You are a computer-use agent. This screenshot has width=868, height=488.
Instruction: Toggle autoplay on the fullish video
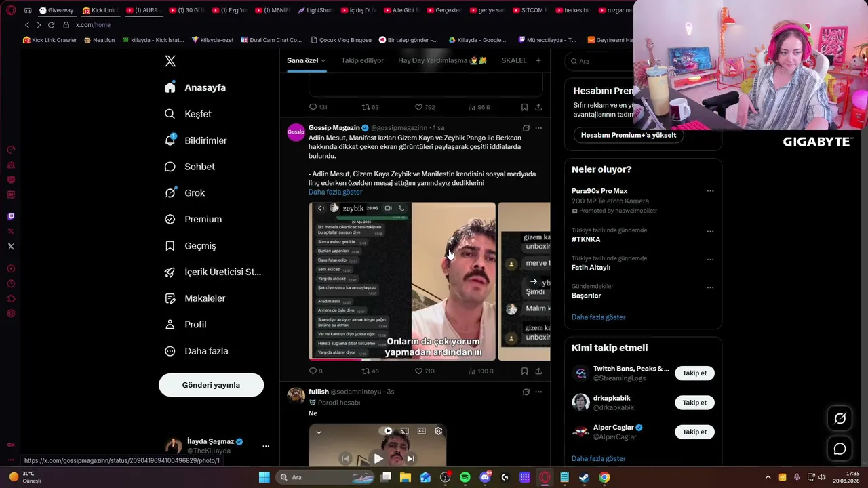[x=387, y=431]
